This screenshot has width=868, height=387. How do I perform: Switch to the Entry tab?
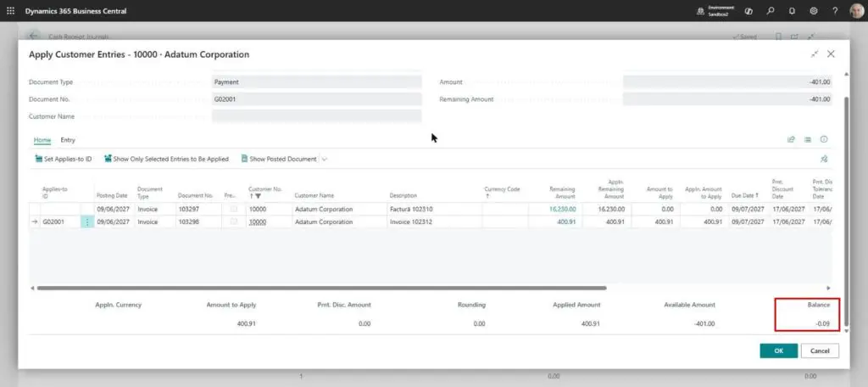point(68,140)
